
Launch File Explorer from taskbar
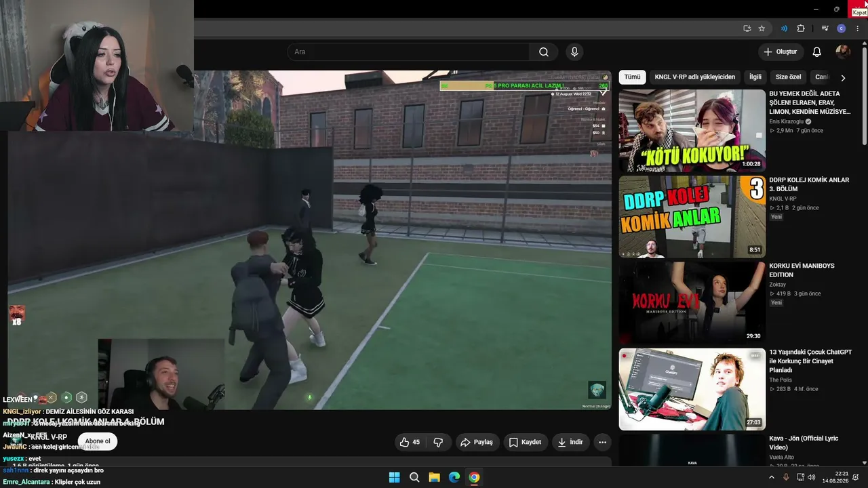[434, 477]
